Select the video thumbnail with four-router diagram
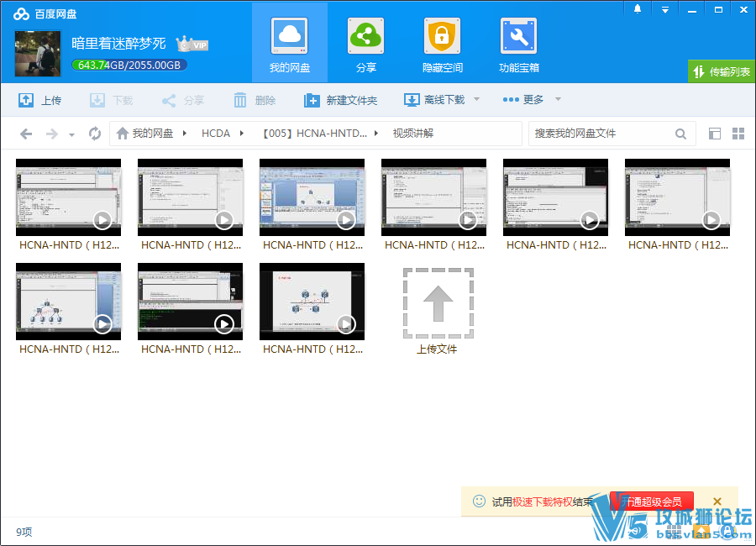 point(312,302)
